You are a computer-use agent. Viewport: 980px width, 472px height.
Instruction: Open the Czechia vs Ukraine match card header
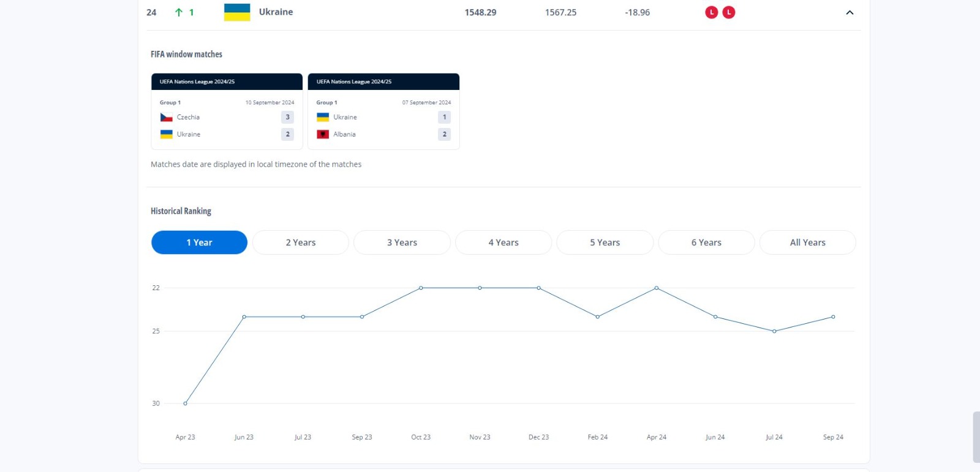(227, 81)
